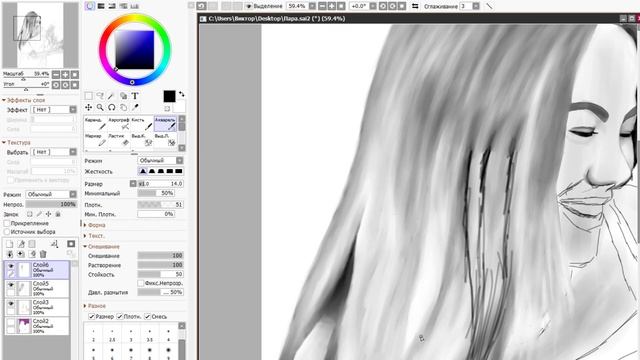Add a layer mask with mask icon
This screenshot has width=640, height=360.
coord(71,244)
